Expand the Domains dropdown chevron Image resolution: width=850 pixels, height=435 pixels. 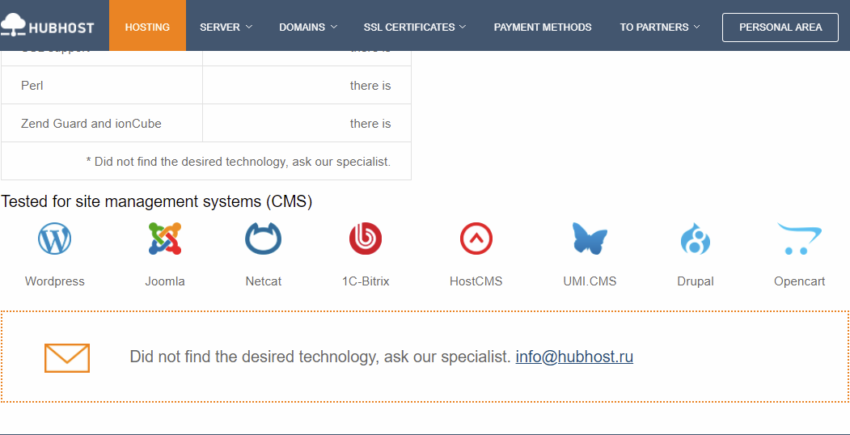334,27
